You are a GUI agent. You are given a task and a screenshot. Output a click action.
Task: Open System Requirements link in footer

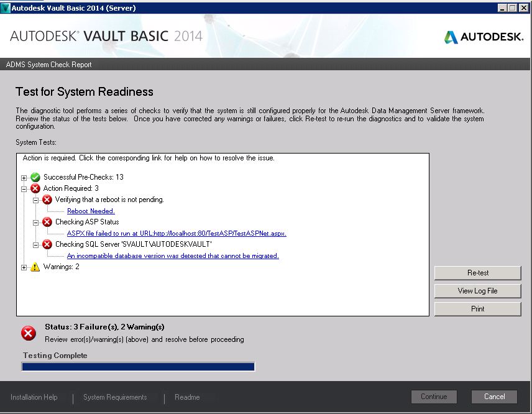pos(115,397)
